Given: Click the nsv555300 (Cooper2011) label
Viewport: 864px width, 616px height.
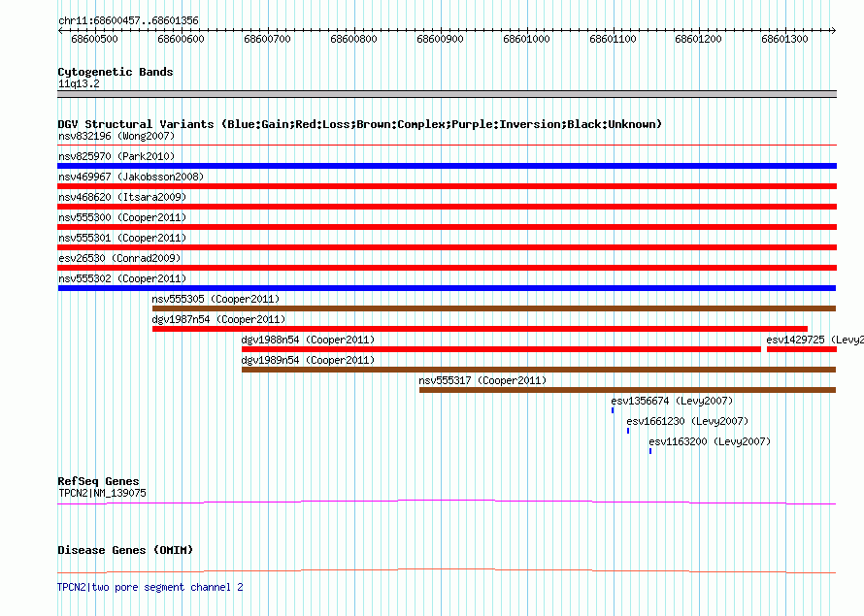Looking at the screenshot, I should coord(122,217).
